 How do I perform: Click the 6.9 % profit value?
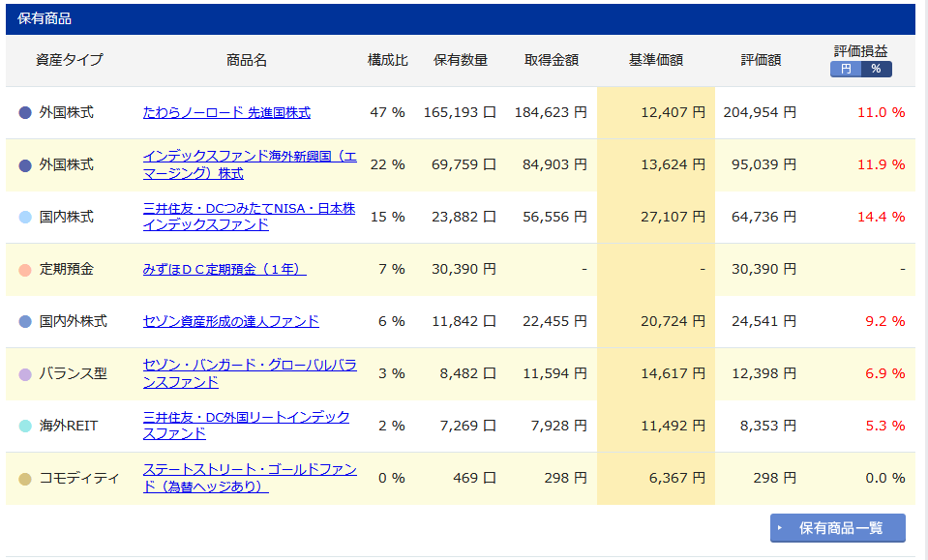(x=885, y=373)
